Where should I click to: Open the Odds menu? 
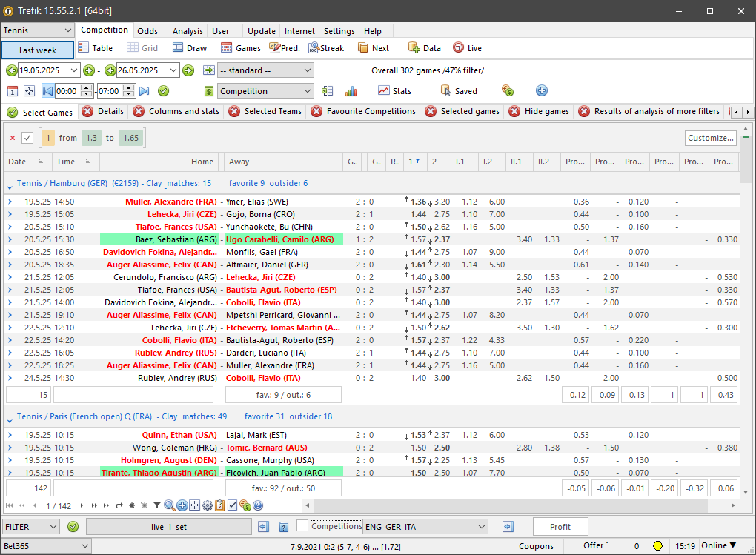(147, 30)
